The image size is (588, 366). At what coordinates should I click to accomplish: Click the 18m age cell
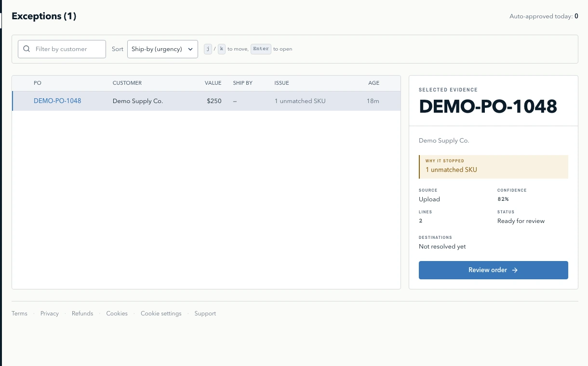tap(373, 101)
